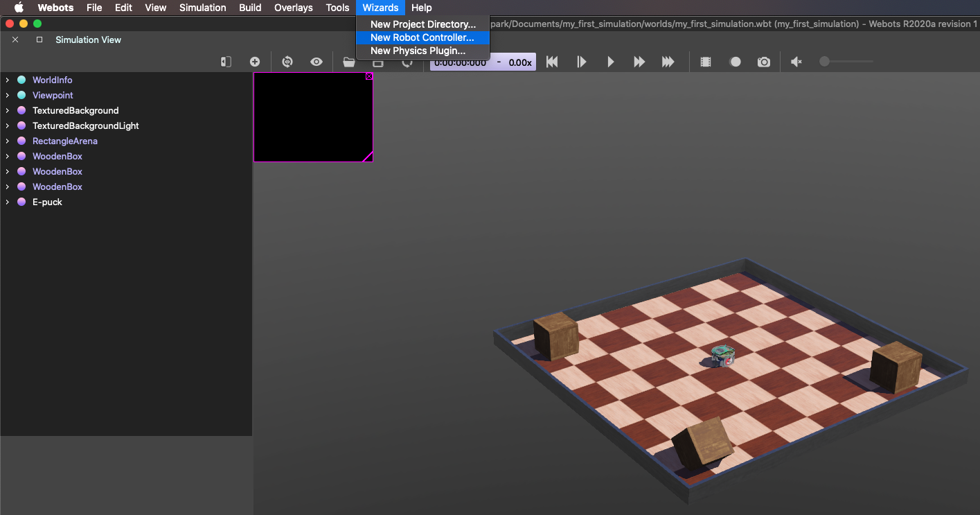Image resolution: width=980 pixels, height=515 pixels.
Task: Click the black camera overlay view
Action: coord(313,117)
